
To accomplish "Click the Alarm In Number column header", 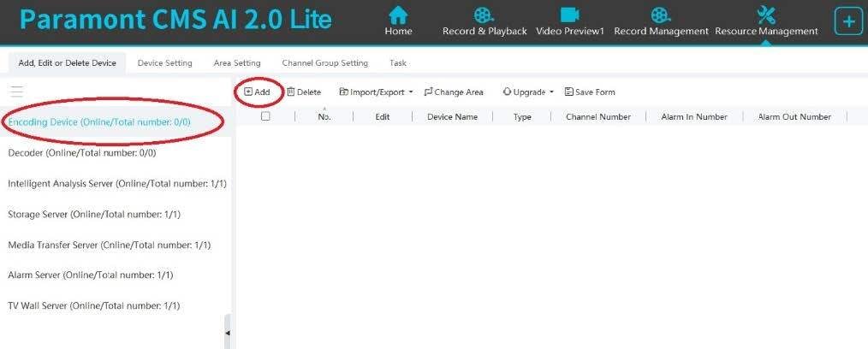I will click(x=694, y=116).
